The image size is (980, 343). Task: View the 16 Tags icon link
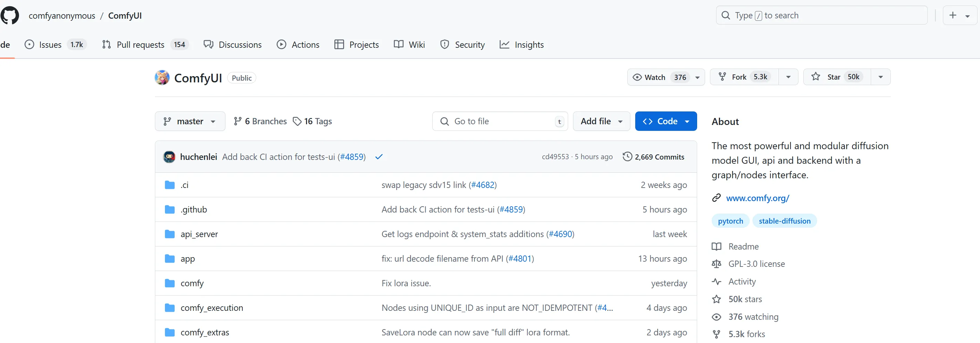click(x=297, y=121)
